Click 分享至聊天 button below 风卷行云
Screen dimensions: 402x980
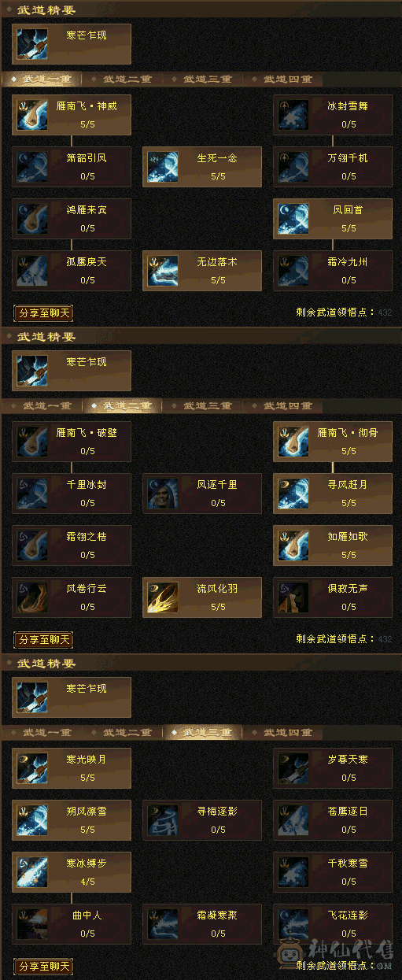43,640
